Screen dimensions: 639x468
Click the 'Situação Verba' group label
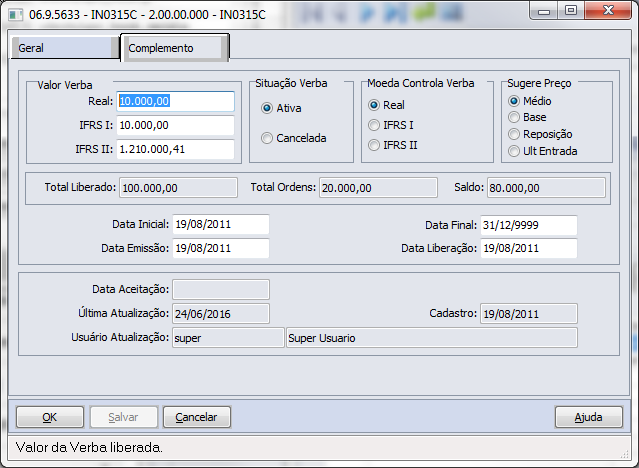[x=291, y=83]
